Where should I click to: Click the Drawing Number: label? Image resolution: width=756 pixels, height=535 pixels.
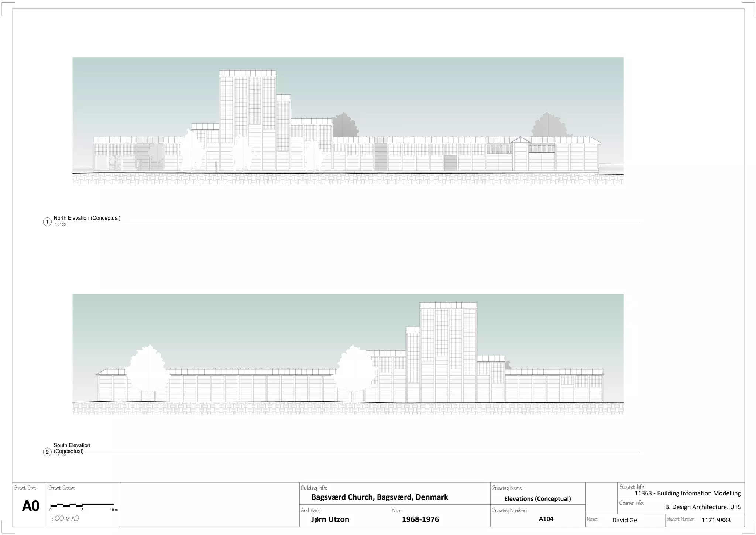(509, 511)
